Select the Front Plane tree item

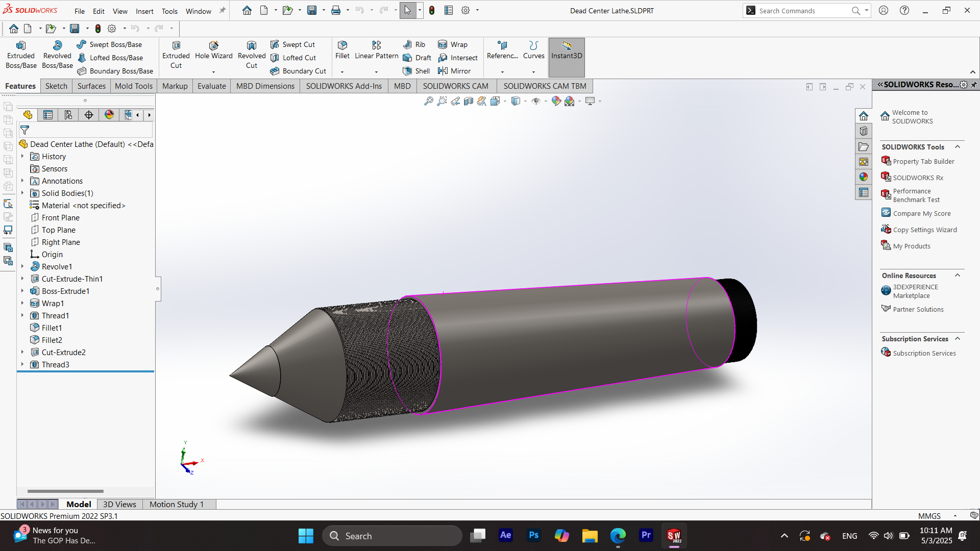60,218
